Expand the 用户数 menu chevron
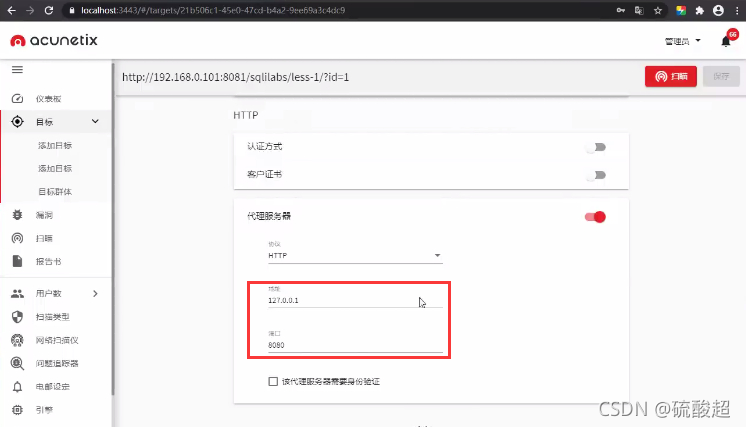746x427 pixels. [x=95, y=293]
